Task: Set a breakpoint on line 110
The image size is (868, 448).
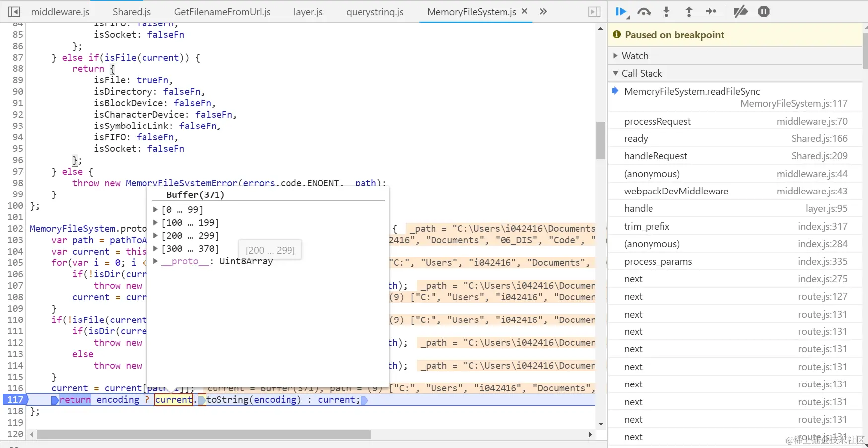Action: (x=15, y=320)
